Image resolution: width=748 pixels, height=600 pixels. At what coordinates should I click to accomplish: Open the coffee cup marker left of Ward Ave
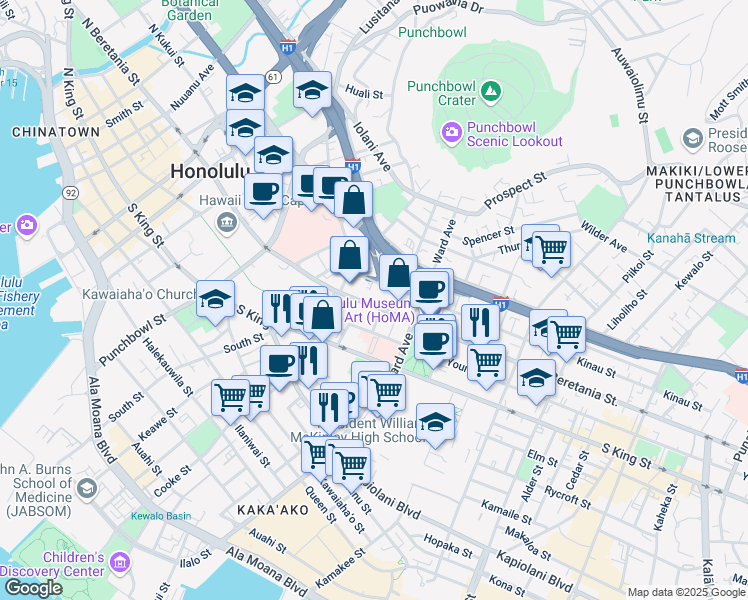click(429, 289)
